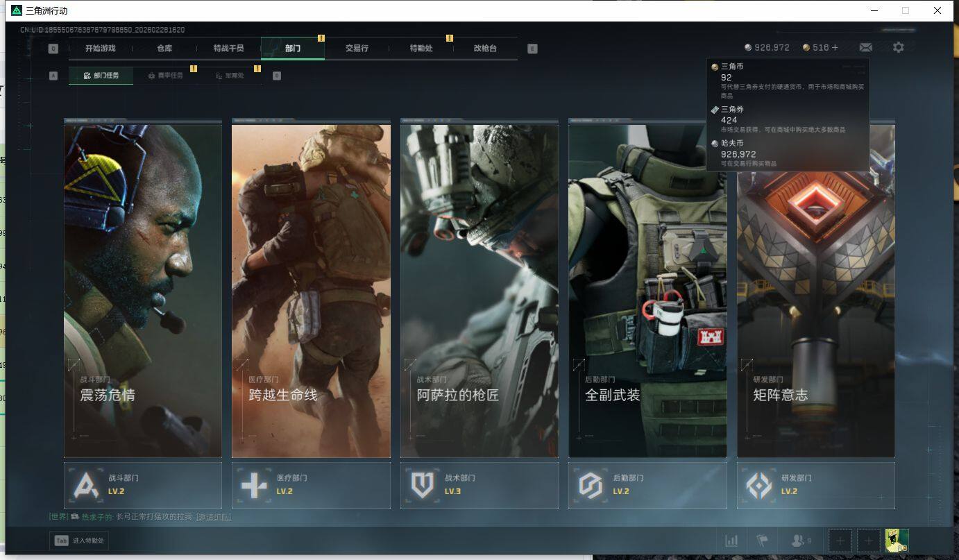The width and height of the screenshot is (959, 560).
Task: Open the mail envelope icon
Action: 865,47
